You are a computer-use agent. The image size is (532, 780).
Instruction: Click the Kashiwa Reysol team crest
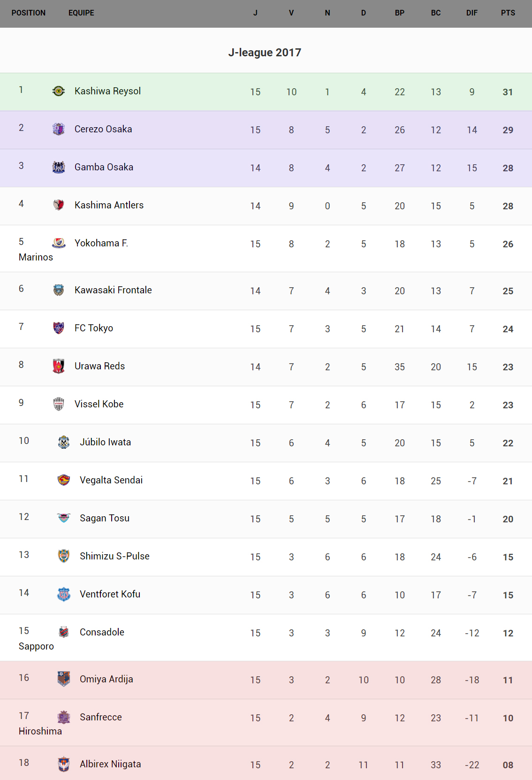click(x=59, y=91)
